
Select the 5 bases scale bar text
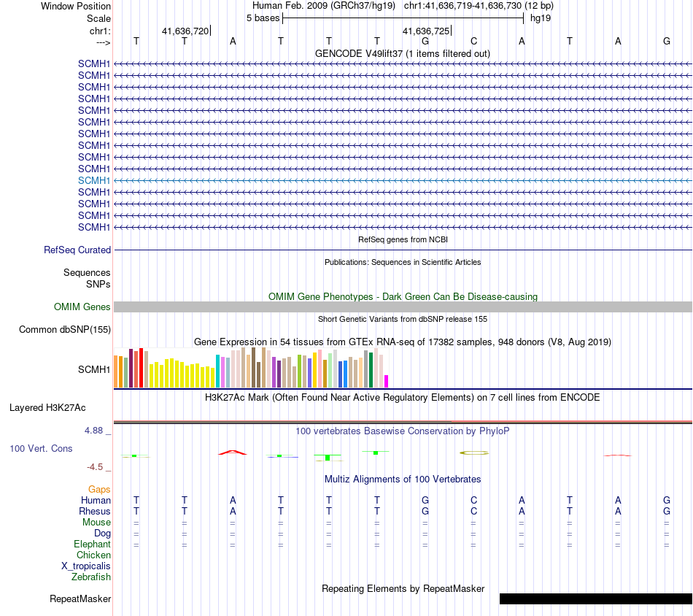263,18
